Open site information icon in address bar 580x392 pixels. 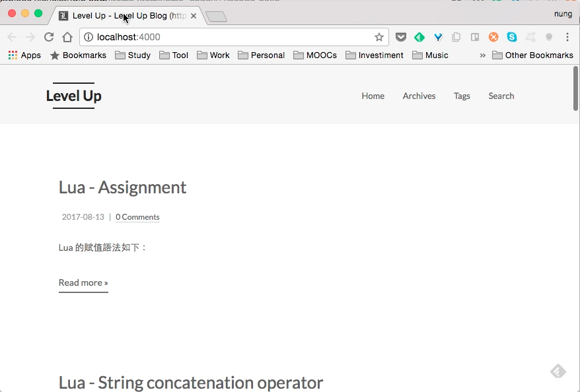point(89,37)
